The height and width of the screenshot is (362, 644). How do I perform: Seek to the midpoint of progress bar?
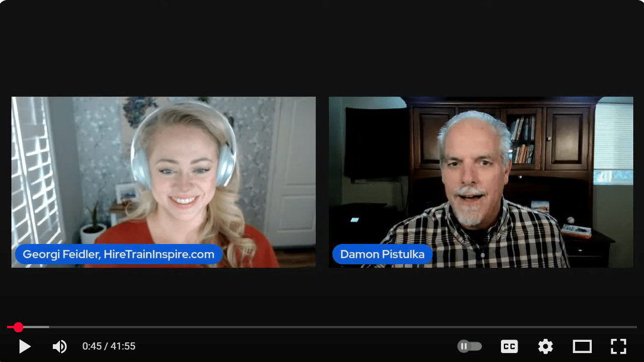pos(322,327)
